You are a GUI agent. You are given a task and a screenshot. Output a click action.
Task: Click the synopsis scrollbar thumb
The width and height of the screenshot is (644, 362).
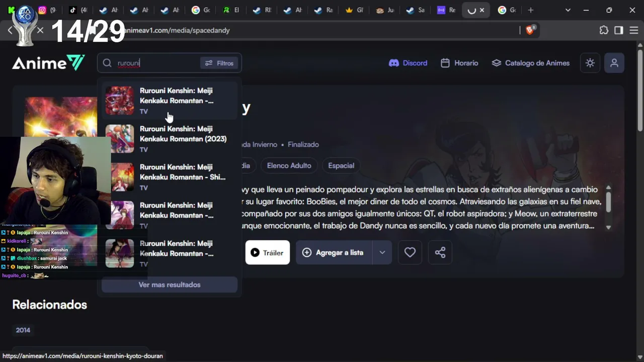(x=608, y=202)
